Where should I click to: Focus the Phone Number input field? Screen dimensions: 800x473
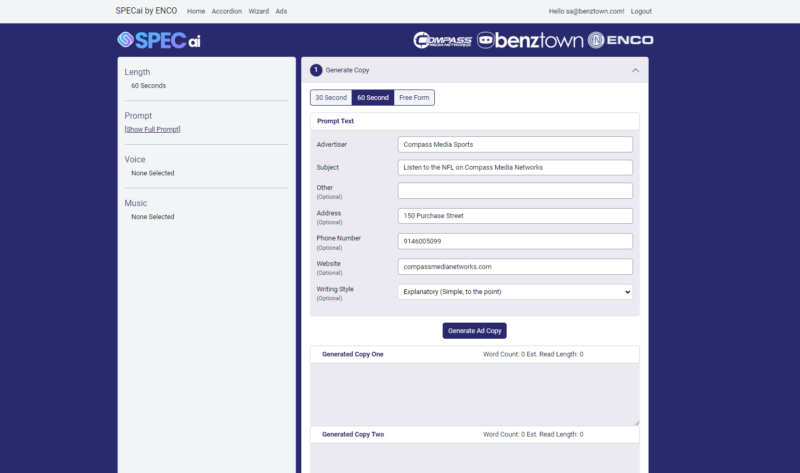(x=515, y=241)
